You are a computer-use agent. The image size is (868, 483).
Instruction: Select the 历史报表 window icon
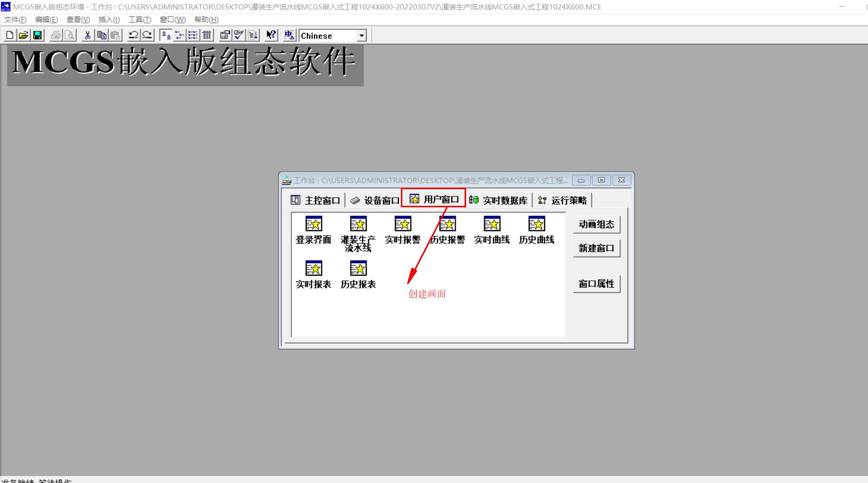click(x=358, y=275)
